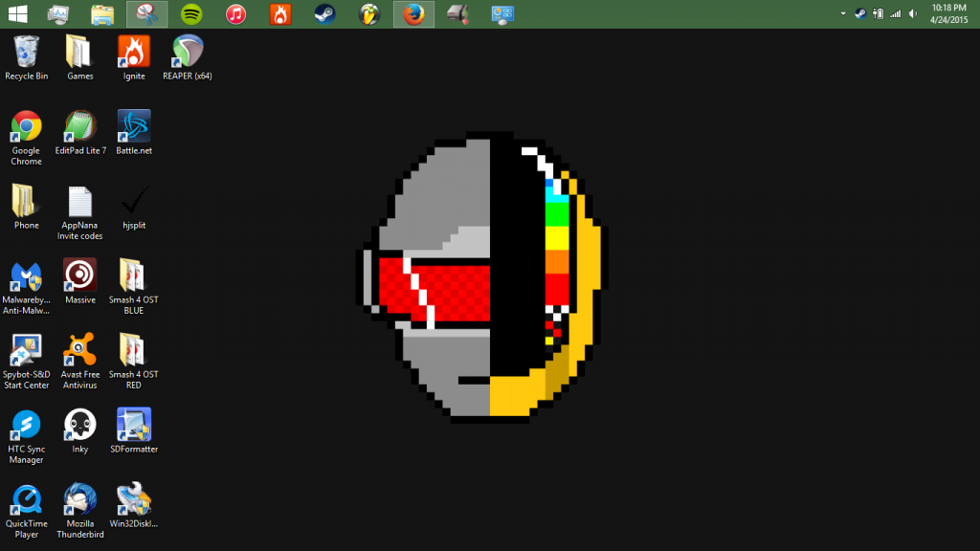Click the Windows Start button
Screen dimensions: 980x551
tap(16, 14)
